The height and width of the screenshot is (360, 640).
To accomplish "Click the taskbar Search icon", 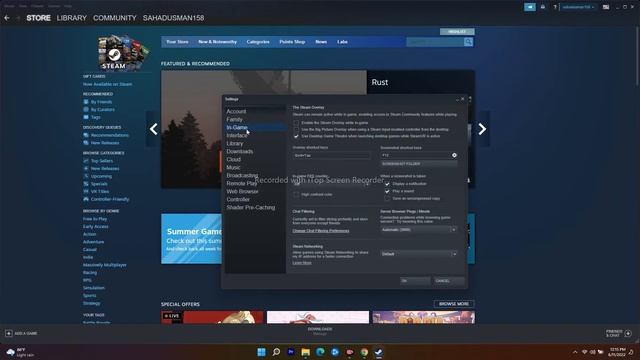I will click(276, 352).
